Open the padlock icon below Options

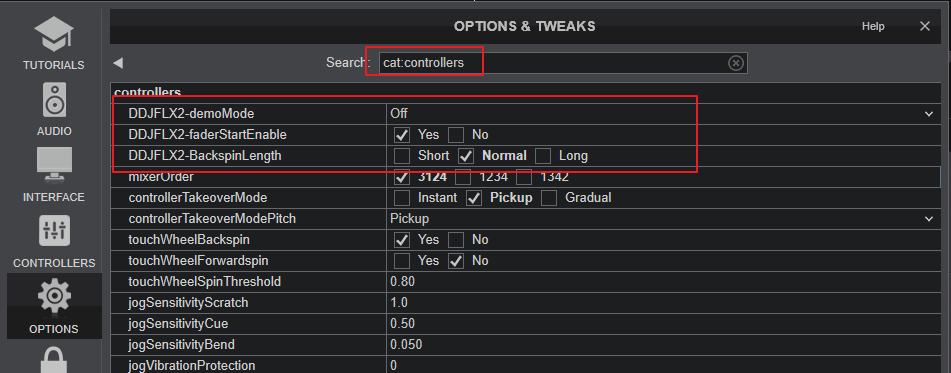(54, 359)
